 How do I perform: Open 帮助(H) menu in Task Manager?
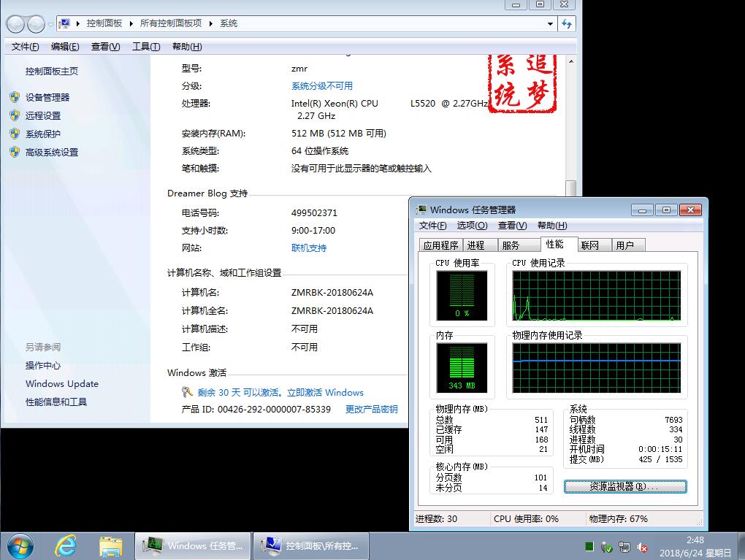552,226
